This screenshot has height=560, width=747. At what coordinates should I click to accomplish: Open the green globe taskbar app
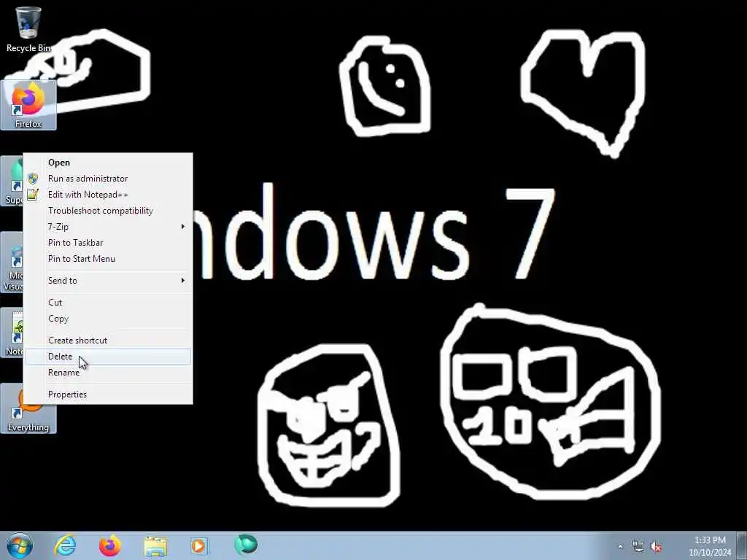pos(246,545)
